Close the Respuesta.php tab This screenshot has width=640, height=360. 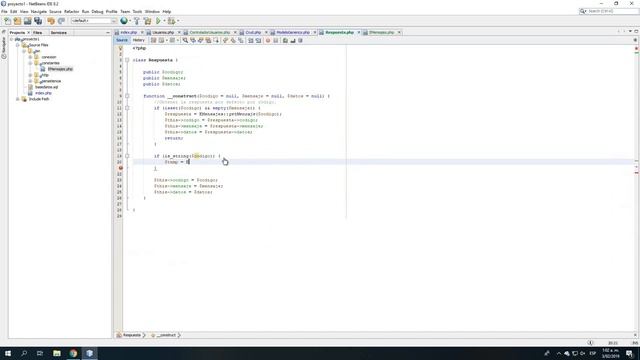(359, 32)
